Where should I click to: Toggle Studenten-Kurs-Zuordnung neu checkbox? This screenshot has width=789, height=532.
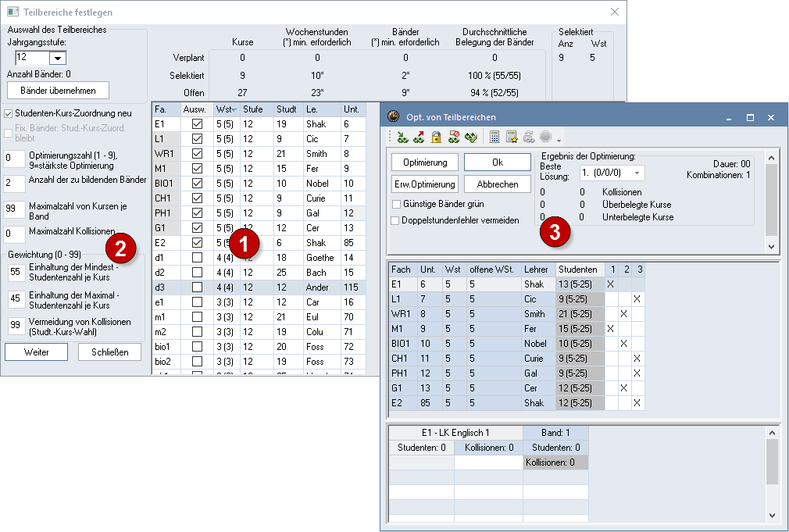[x=8, y=114]
